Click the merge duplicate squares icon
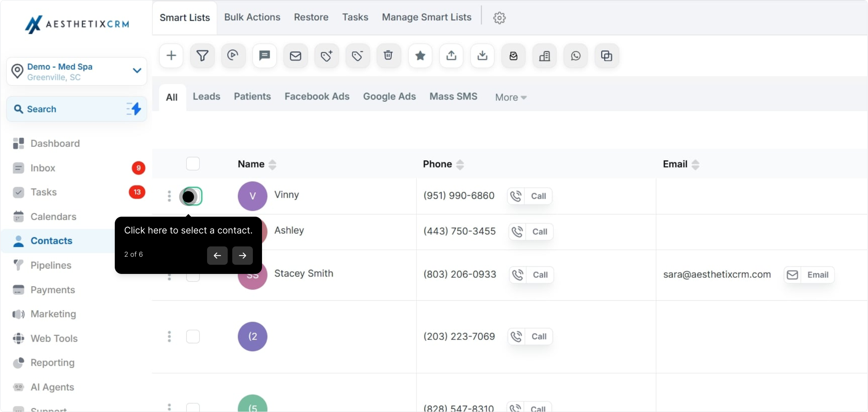 pos(607,56)
